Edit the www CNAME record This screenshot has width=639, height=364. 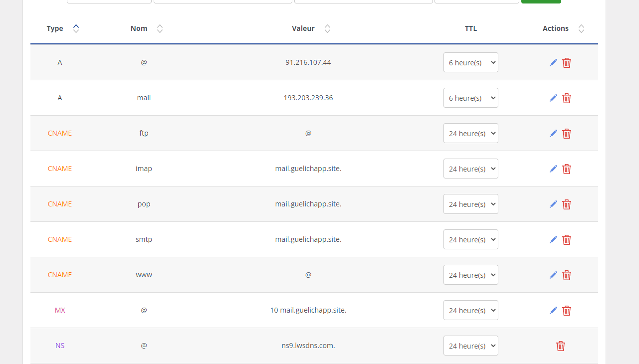[x=553, y=275]
